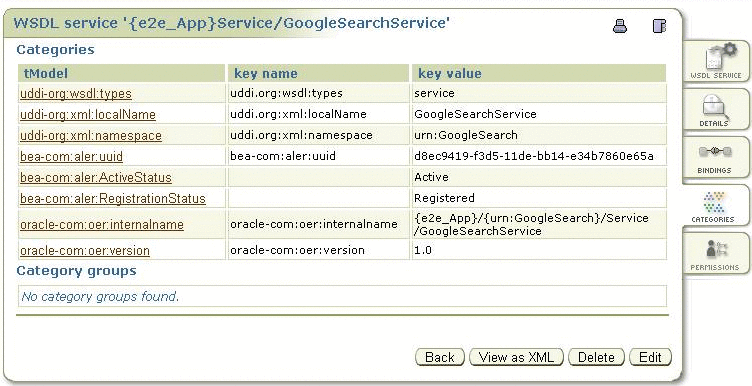Follow oracle-com:oer:internalname link
Image resolution: width=752 pixels, height=386 pixels.
click(102, 224)
